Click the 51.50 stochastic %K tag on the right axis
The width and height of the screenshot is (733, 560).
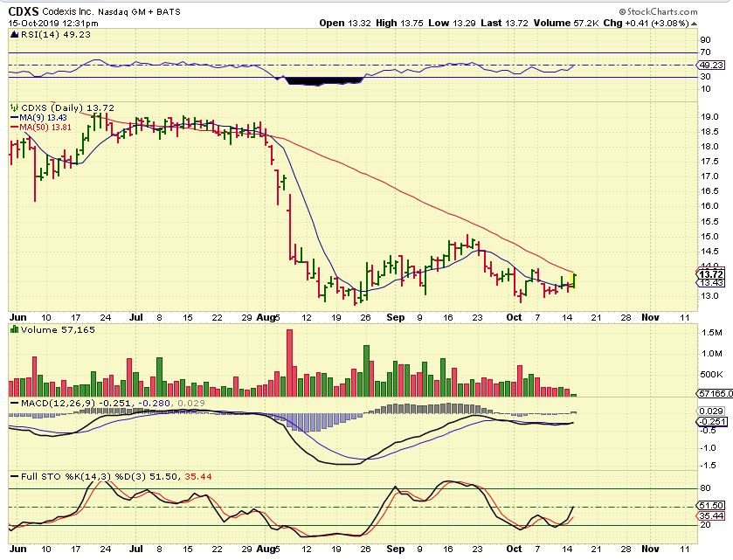pyautogui.click(x=711, y=506)
